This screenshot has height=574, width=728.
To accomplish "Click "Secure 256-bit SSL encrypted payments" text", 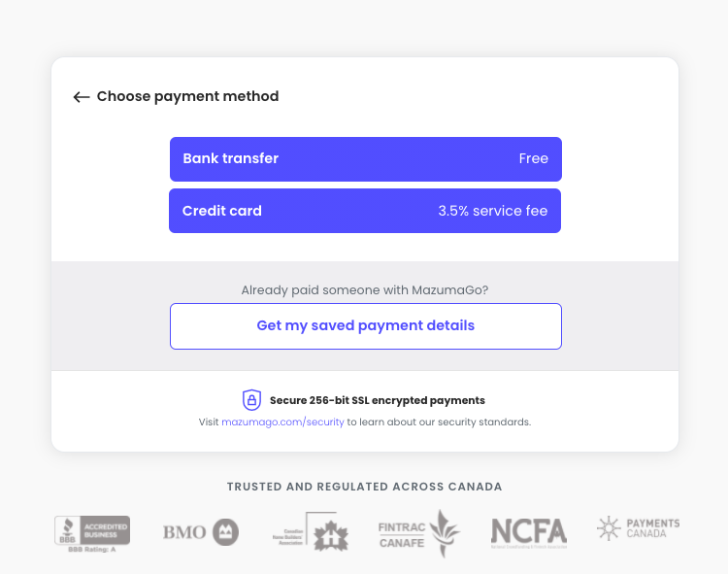I will 378,400.
